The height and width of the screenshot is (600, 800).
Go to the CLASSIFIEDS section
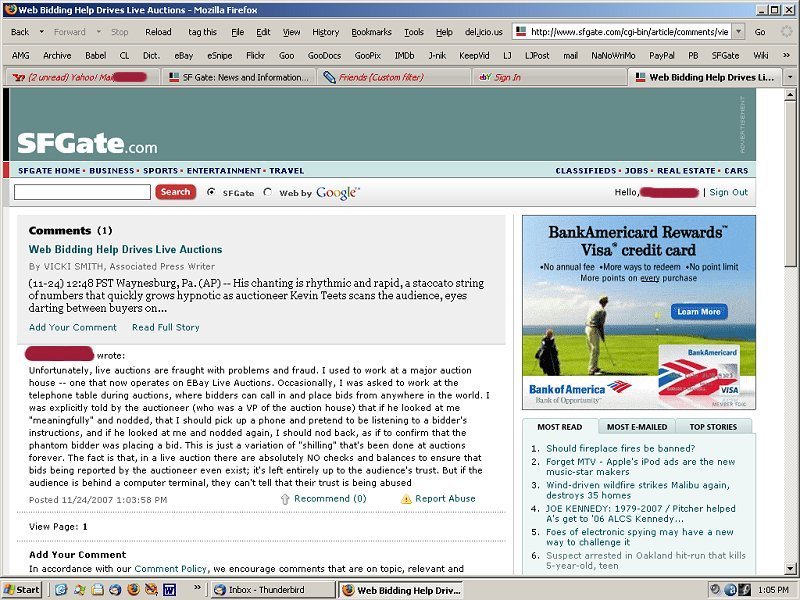tap(585, 170)
